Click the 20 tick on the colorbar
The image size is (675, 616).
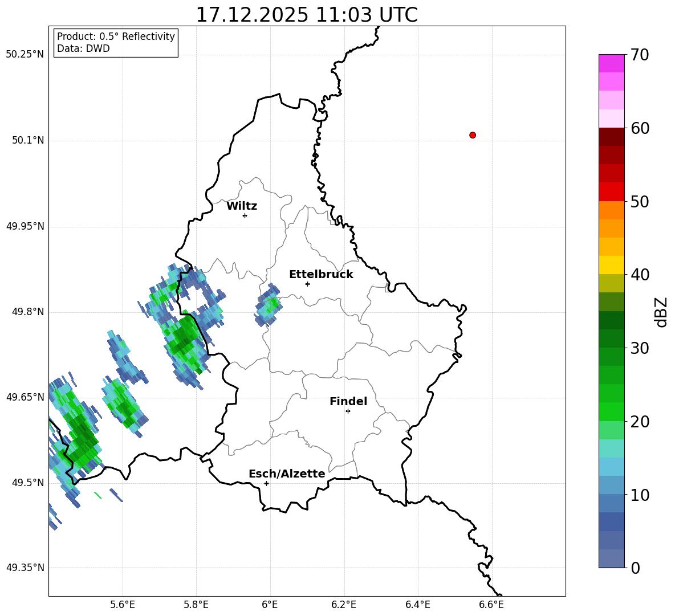[640, 422]
